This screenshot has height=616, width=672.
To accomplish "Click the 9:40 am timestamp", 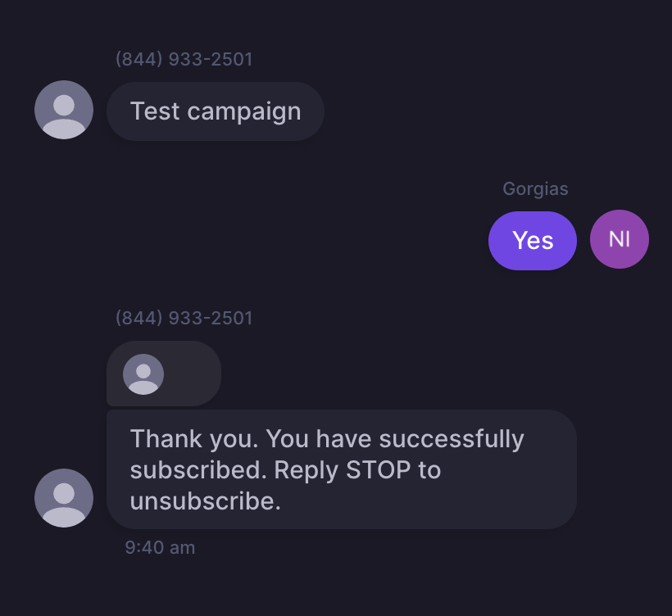I will [x=160, y=547].
